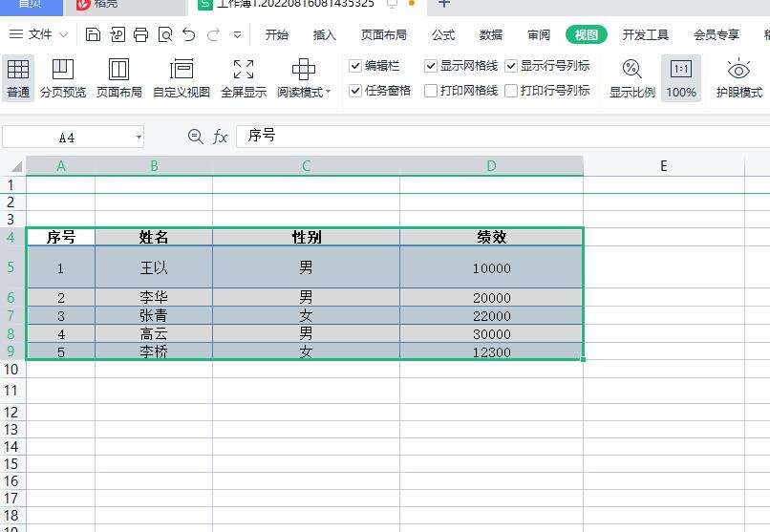The height and width of the screenshot is (532, 770).
Task: Click the 性别 header cell
Action: click(x=307, y=237)
